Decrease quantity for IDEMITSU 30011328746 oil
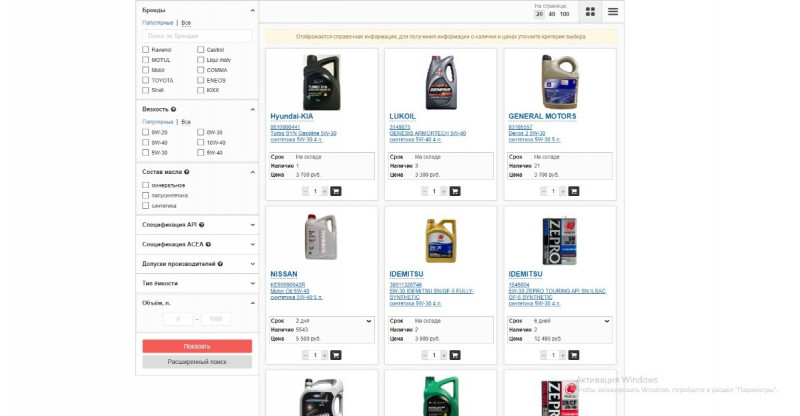The image size is (800, 416). pyautogui.click(x=425, y=355)
